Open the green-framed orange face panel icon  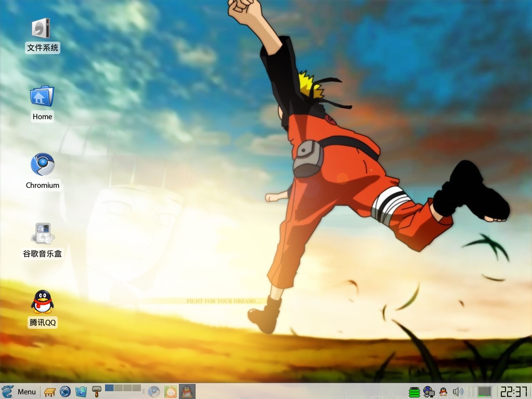pyautogui.click(x=171, y=392)
